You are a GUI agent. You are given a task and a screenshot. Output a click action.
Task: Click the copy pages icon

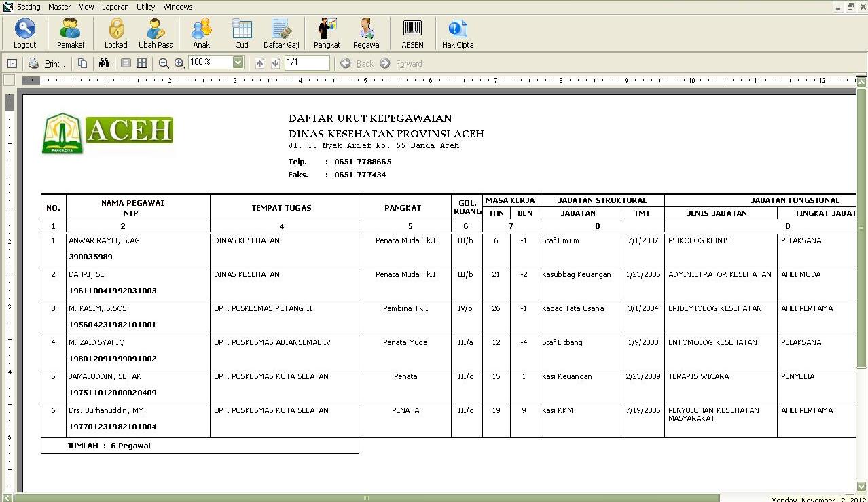(x=82, y=63)
